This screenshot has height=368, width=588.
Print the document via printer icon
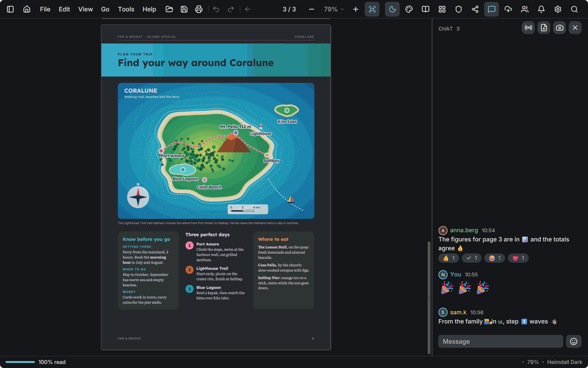[x=199, y=9]
